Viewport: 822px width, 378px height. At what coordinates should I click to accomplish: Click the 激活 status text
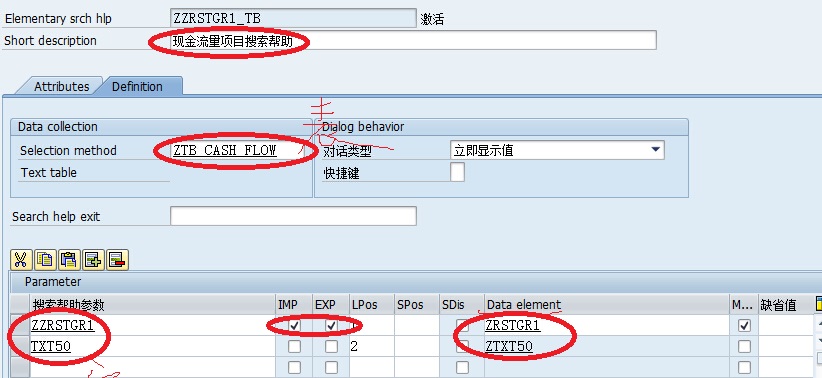point(432,19)
